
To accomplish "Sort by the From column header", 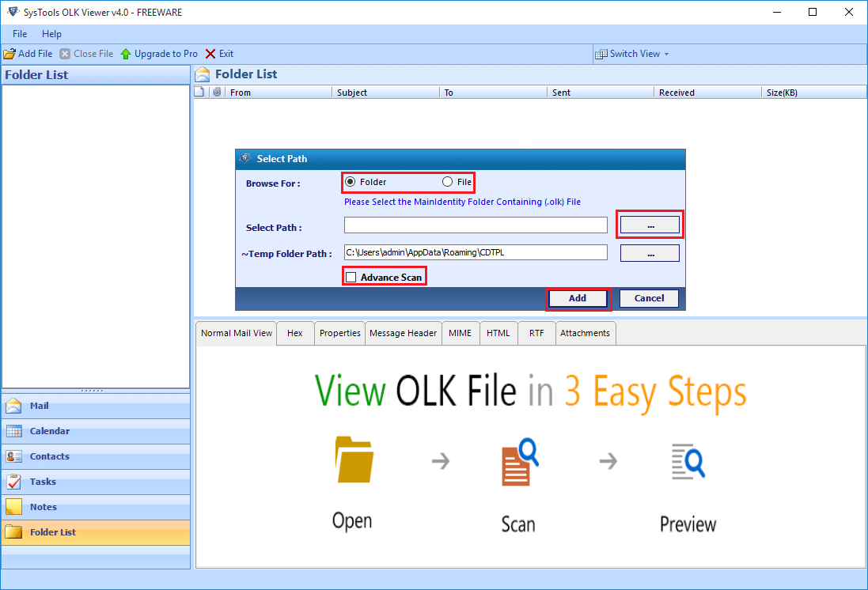I will pos(279,93).
